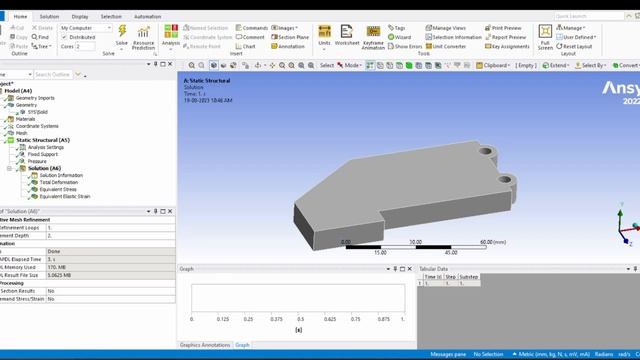The width and height of the screenshot is (640, 360).
Task: Collapse the Solution (A6) tree node
Action: 9,168
